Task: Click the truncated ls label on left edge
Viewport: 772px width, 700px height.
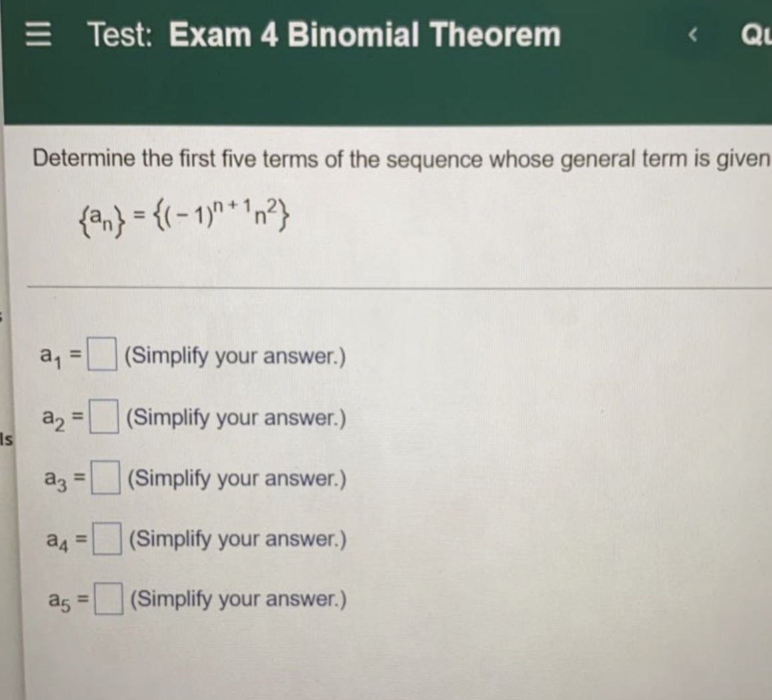Action: click(6, 439)
